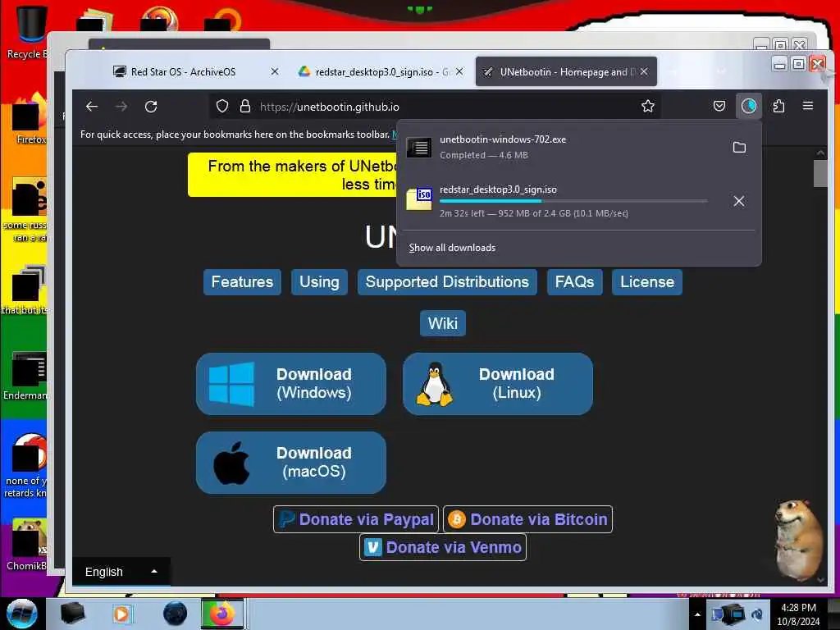The height and width of the screenshot is (630, 840).
Task: Open the Firefox taskbar button
Action: pyautogui.click(x=222, y=614)
